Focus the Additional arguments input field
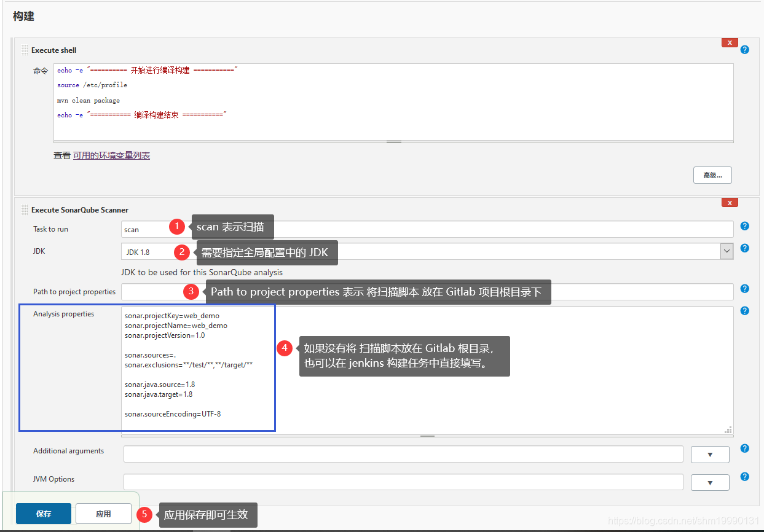The image size is (764, 532). pyautogui.click(x=403, y=454)
